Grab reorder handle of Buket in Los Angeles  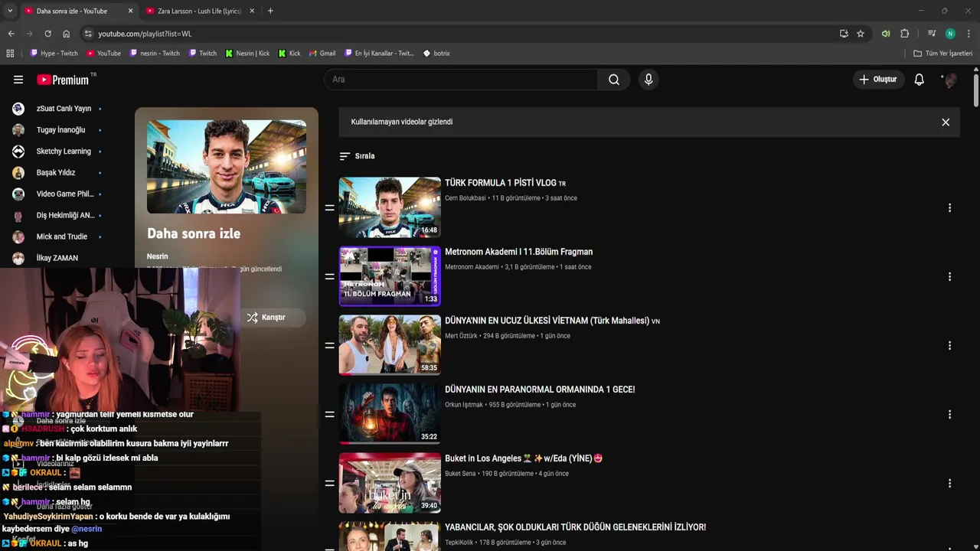click(329, 483)
